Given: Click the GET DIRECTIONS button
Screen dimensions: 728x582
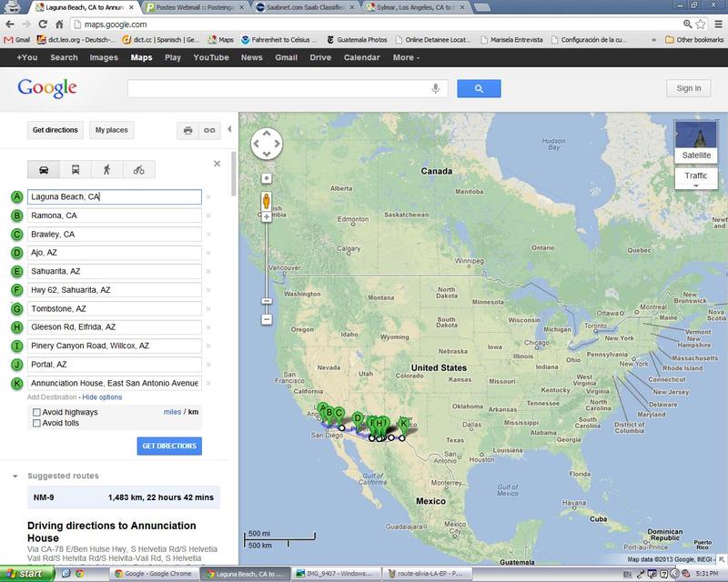Looking at the screenshot, I should click(x=169, y=446).
